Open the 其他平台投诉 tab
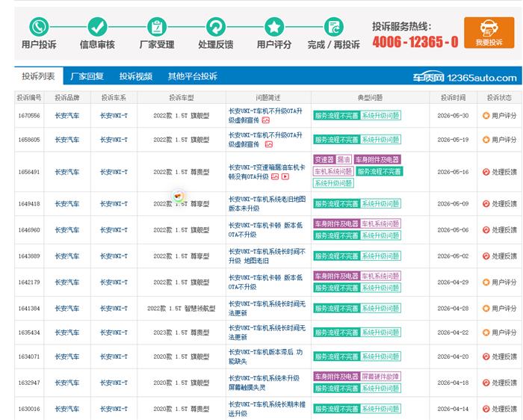The height and width of the screenshot is (420, 523). [193, 76]
